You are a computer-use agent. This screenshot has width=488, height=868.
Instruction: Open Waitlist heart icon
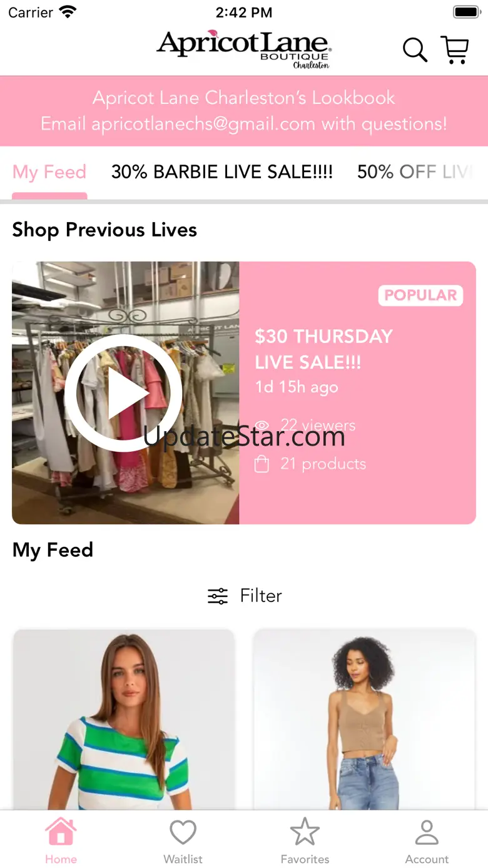[x=183, y=832]
